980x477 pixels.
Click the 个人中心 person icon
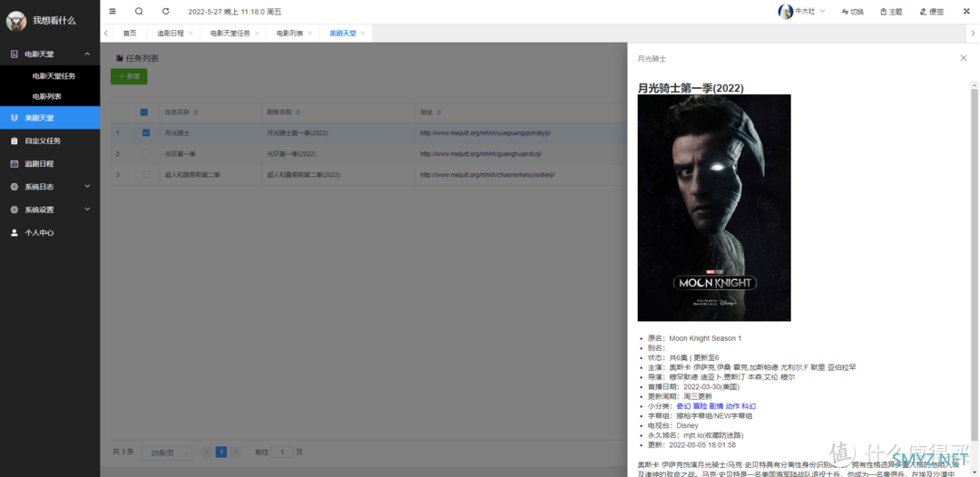click(15, 232)
